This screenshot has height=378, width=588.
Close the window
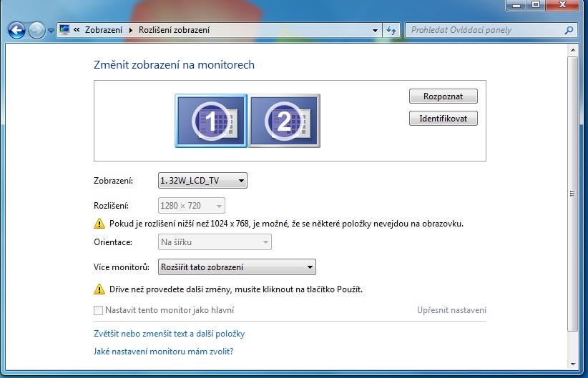click(562, 5)
